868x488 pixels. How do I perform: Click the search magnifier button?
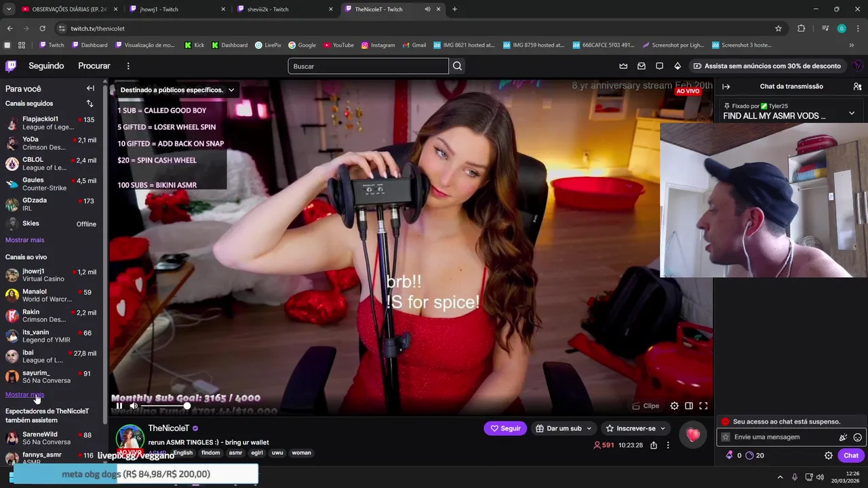pos(457,66)
